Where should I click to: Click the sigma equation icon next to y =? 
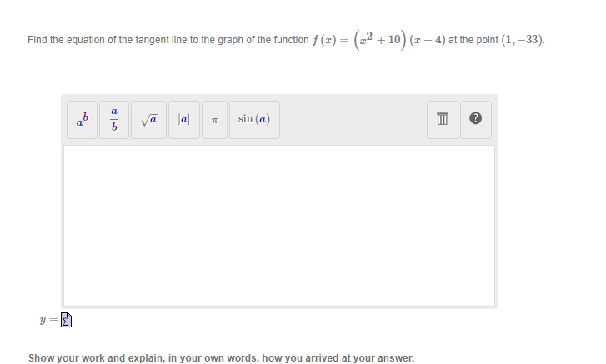tap(66, 320)
